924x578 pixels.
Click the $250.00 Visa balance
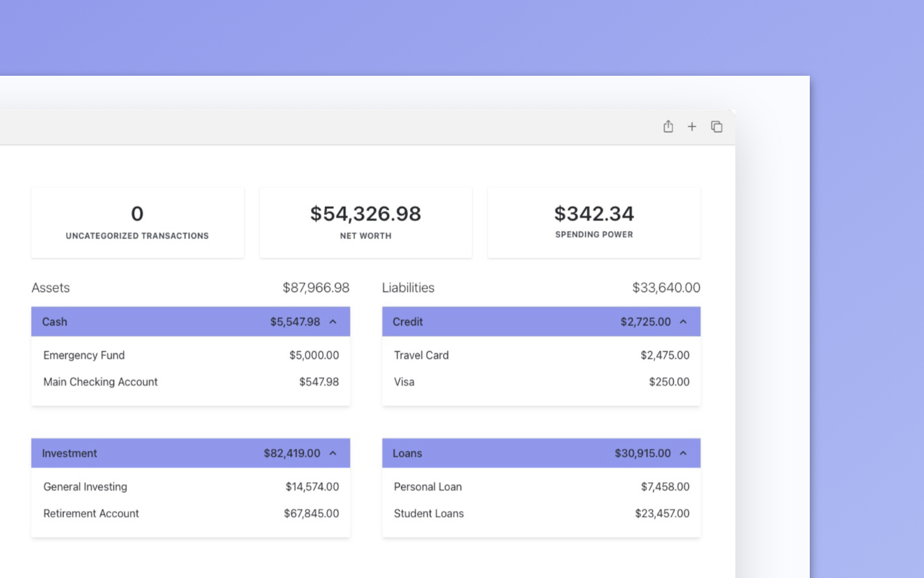click(669, 381)
